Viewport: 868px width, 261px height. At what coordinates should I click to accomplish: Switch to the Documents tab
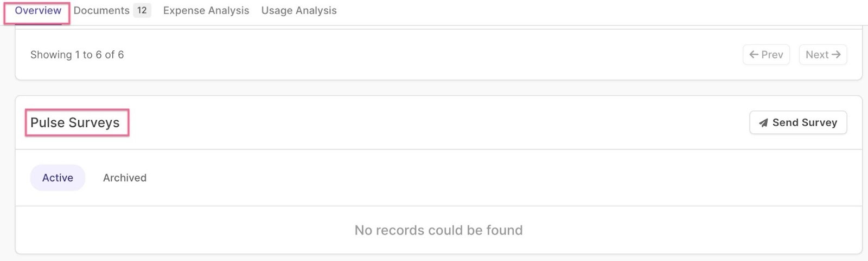[x=102, y=10]
